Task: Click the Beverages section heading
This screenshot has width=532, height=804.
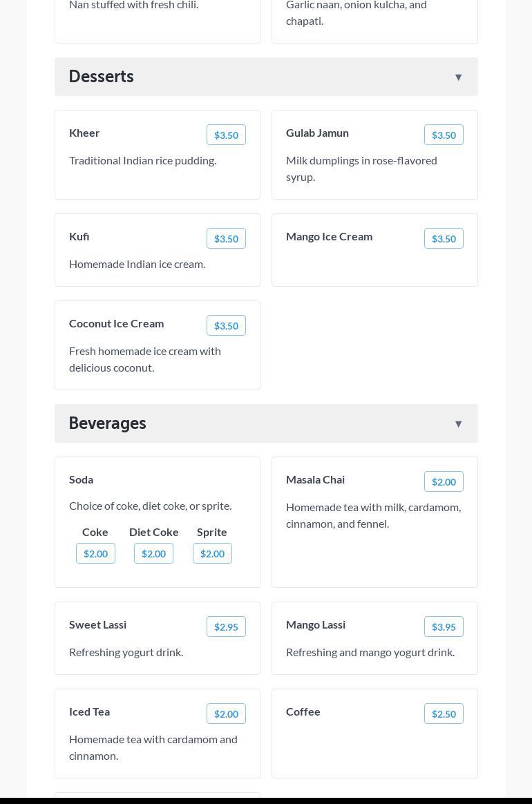Action: coord(107,423)
